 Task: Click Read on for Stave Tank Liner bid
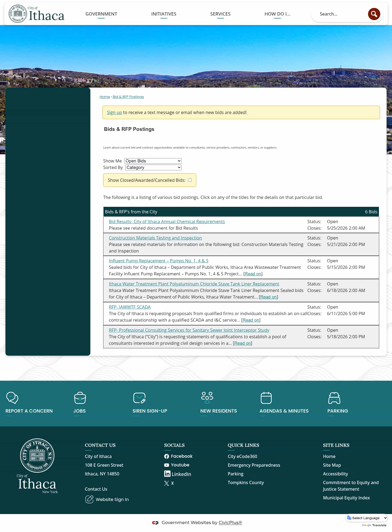268,297
